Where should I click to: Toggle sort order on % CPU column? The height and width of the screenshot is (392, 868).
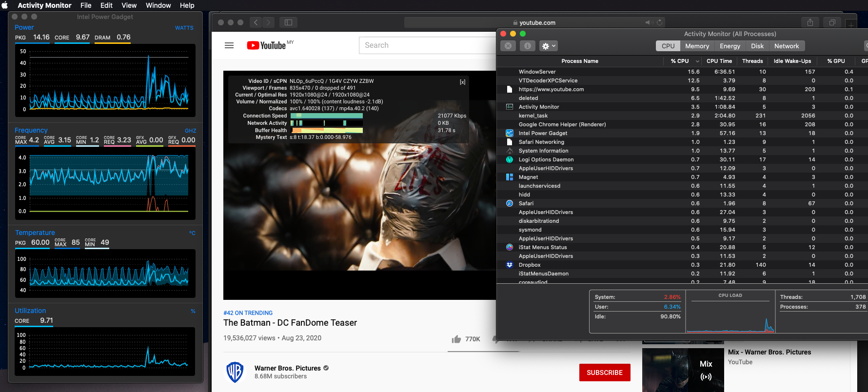683,61
